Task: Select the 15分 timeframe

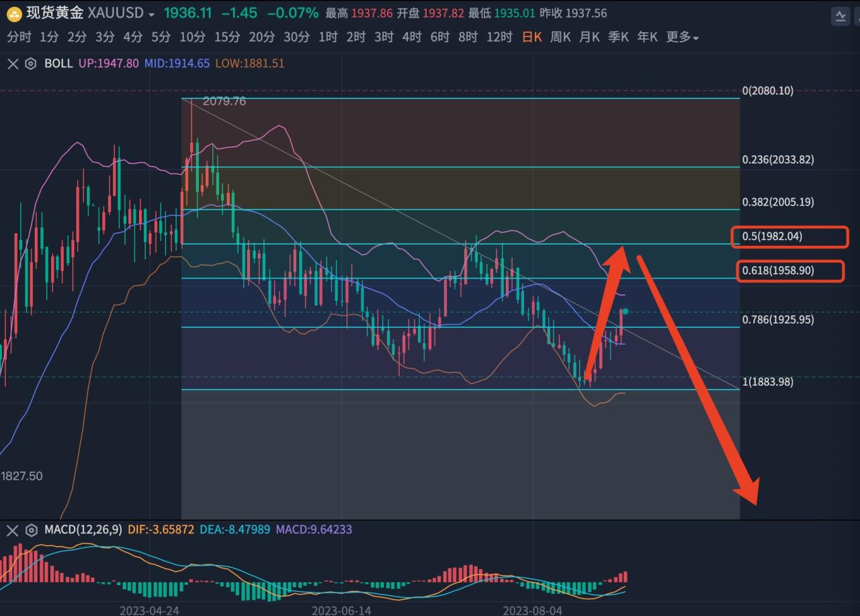Action: [x=227, y=38]
